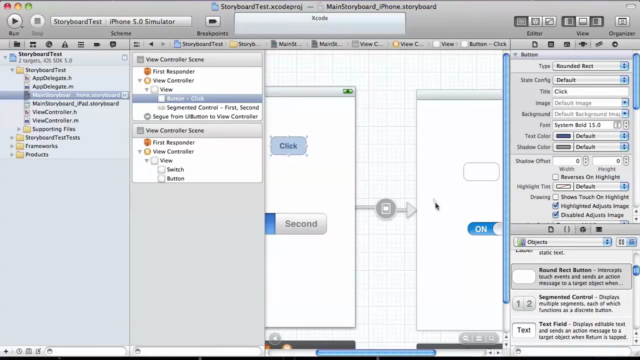Image resolution: width=640 pixels, height=360 pixels.
Task: Show the Symbol navigator
Action: (33, 44)
